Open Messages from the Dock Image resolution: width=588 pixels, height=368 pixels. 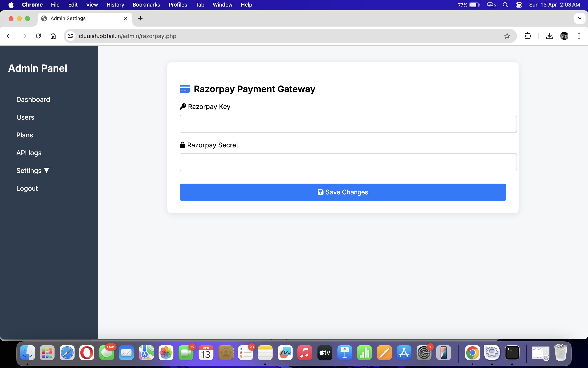(x=107, y=353)
